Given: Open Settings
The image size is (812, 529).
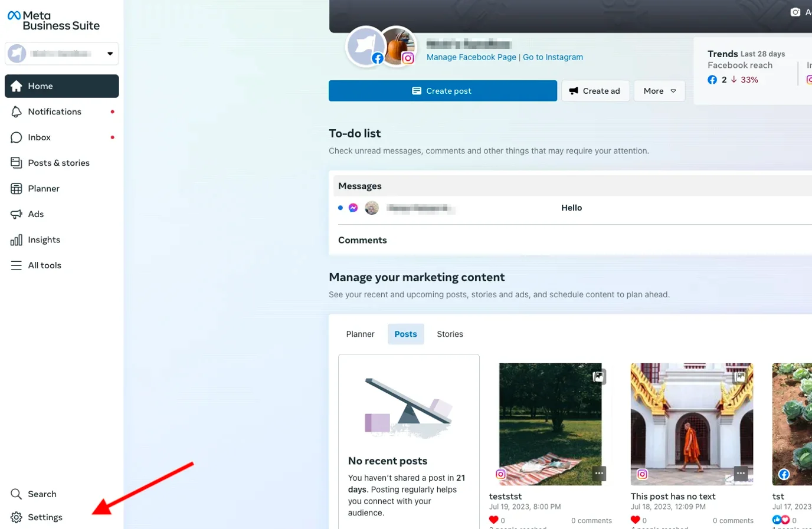Looking at the screenshot, I should pos(45,517).
